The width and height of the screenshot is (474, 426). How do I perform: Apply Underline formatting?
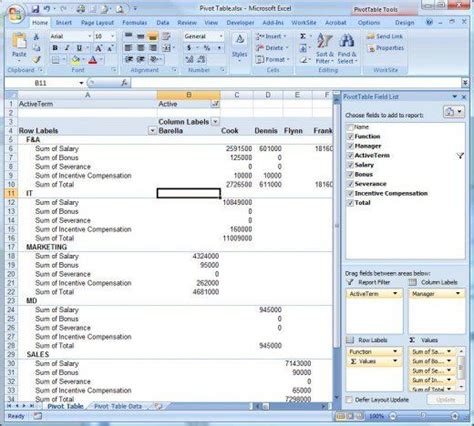pyautogui.click(x=79, y=48)
